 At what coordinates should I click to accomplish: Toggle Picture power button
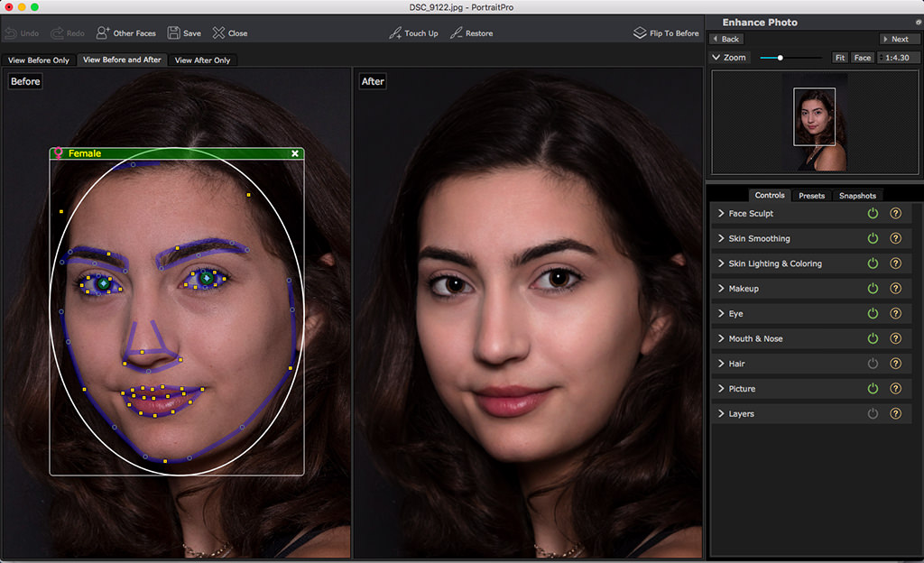pos(873,389)
